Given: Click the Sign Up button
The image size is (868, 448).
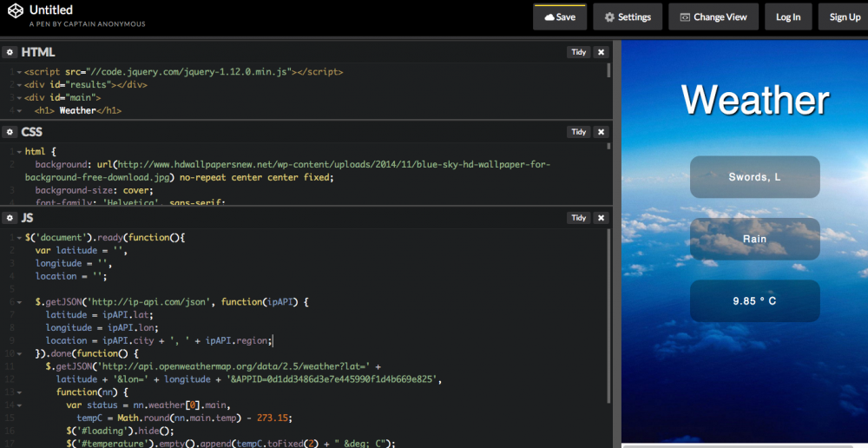Looking at the screenshot, I should (x=844, y=17).
